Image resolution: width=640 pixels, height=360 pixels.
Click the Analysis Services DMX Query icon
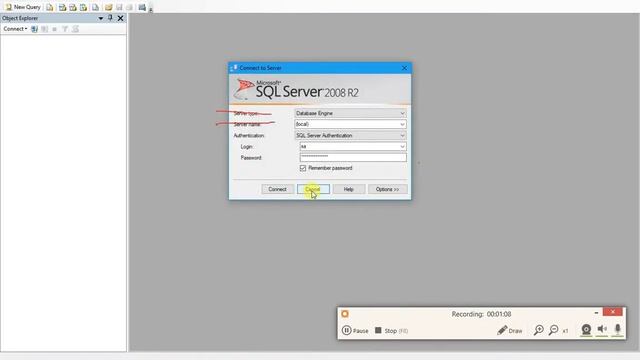click(x=73, y=7)
